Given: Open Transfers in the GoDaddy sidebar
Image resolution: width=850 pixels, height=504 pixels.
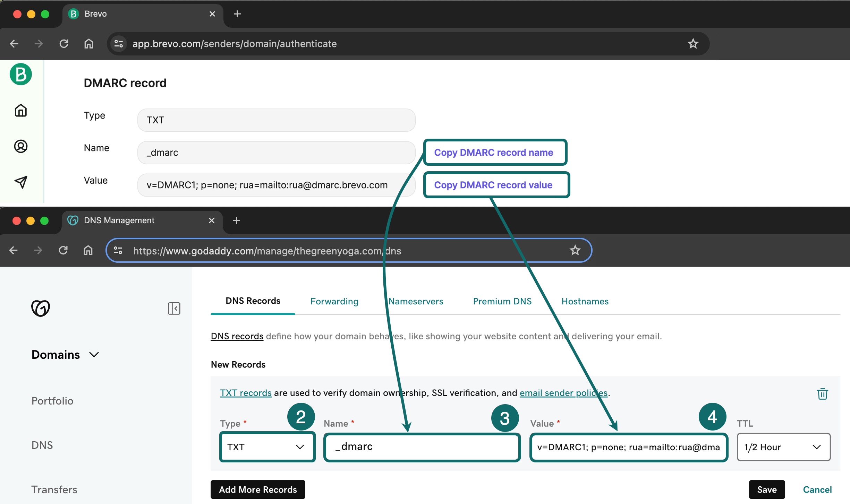Looking at the screenshot, I should pos(54,489).
